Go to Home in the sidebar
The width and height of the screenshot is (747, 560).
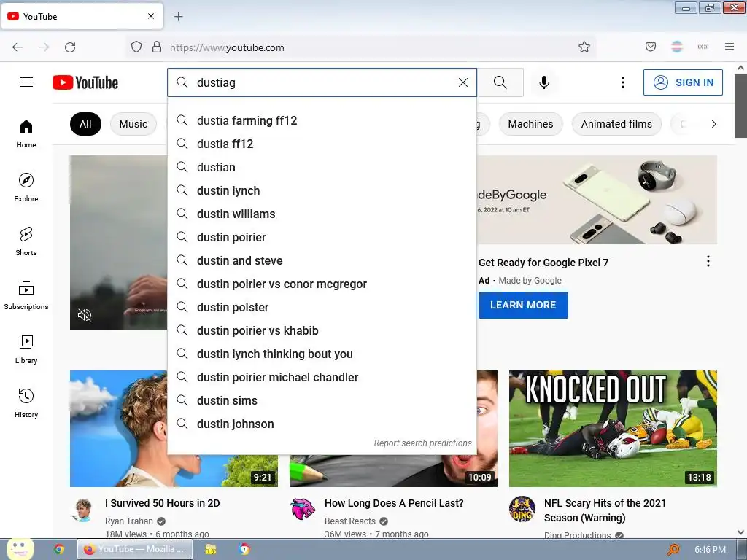click(26, 134)
